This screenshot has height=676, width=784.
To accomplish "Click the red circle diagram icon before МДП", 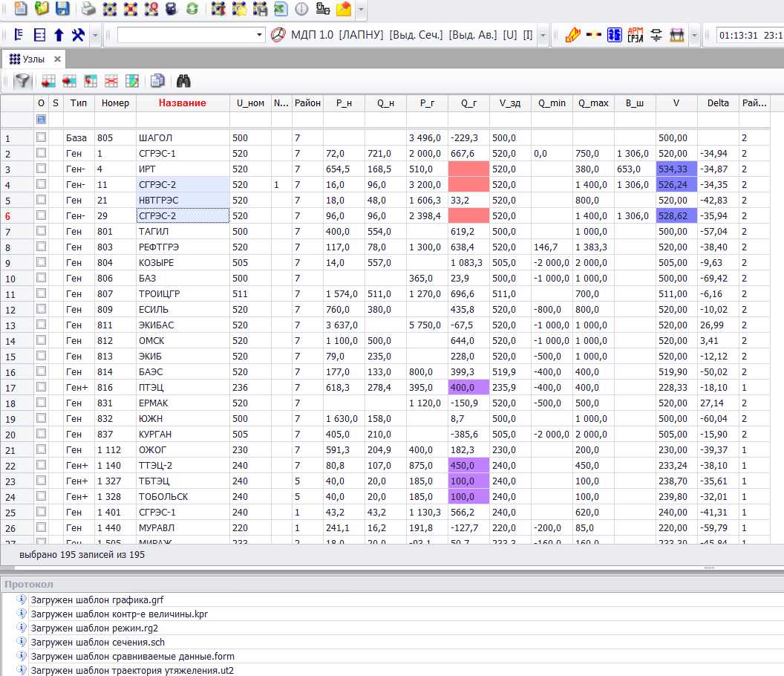I will (278, 34).
